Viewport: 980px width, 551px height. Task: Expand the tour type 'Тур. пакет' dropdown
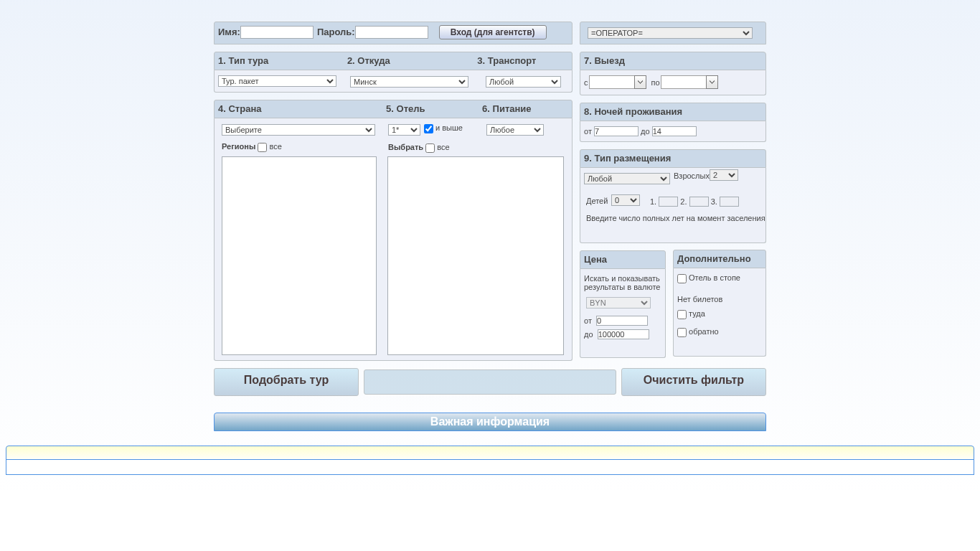(x=277, y=82)
